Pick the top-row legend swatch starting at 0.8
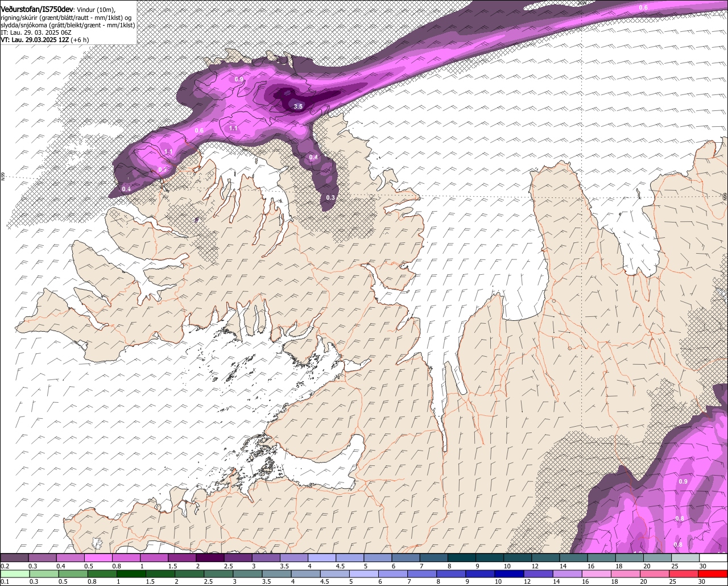 126,558
